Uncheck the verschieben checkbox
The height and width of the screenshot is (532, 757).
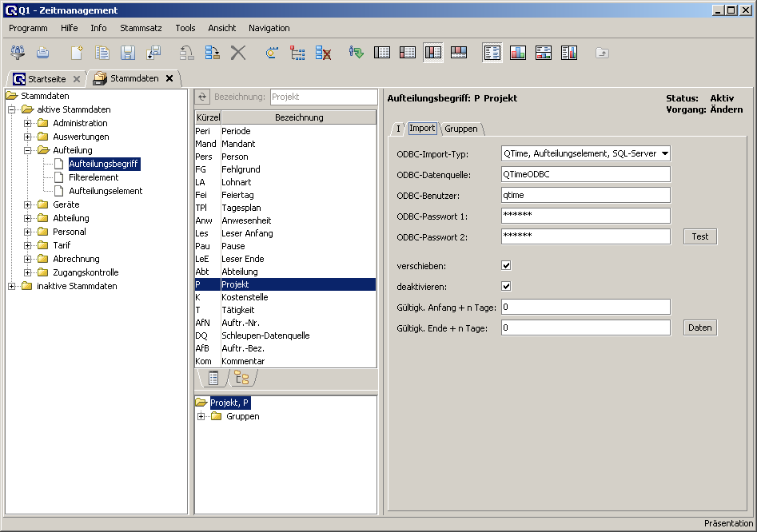[506, 265]
